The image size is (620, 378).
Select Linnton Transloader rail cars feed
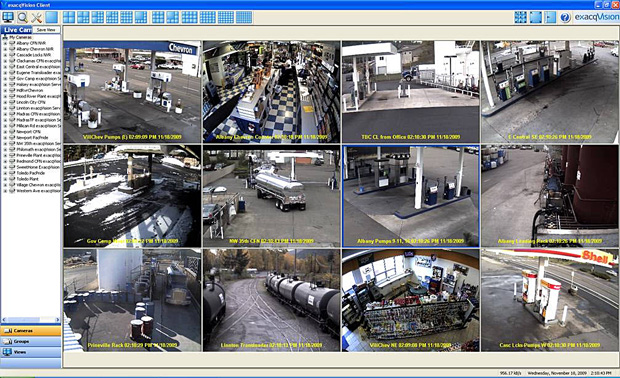coord(271,300)
